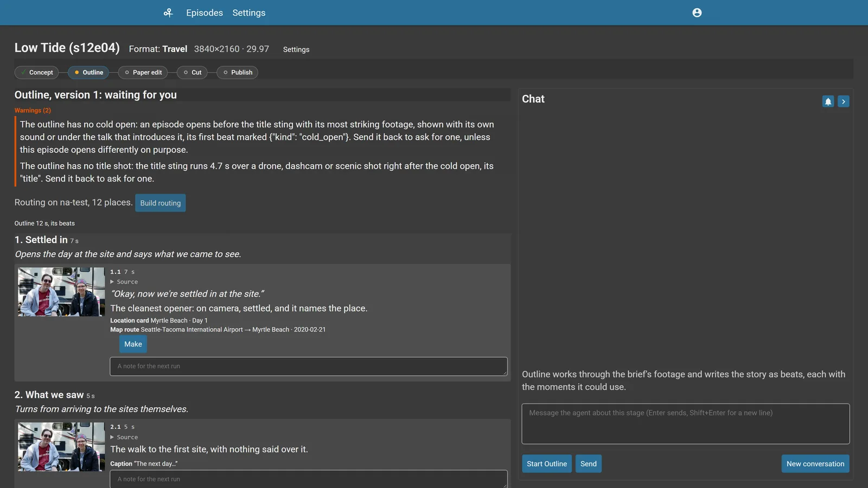Screen dimensions: 868x488
Task: Click the 'Low Tide (s12e04)' episode title
Action: click(x=67, y=48)
